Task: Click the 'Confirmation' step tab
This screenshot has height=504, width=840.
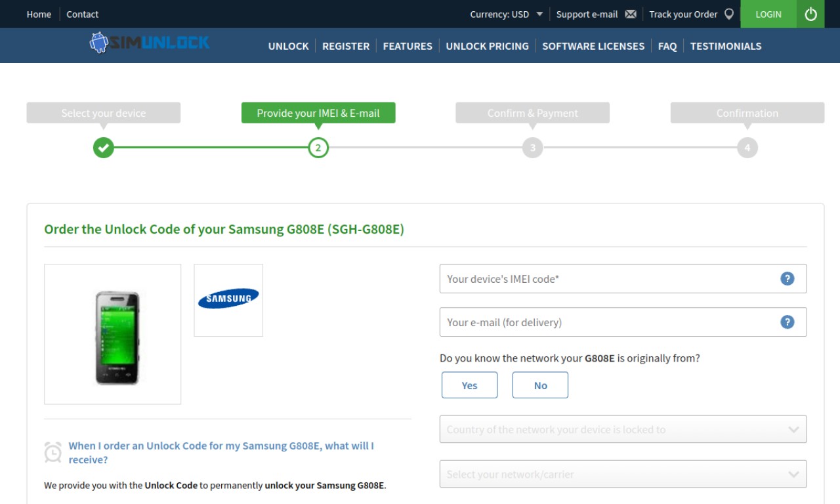Action: (x=747, y=113)
